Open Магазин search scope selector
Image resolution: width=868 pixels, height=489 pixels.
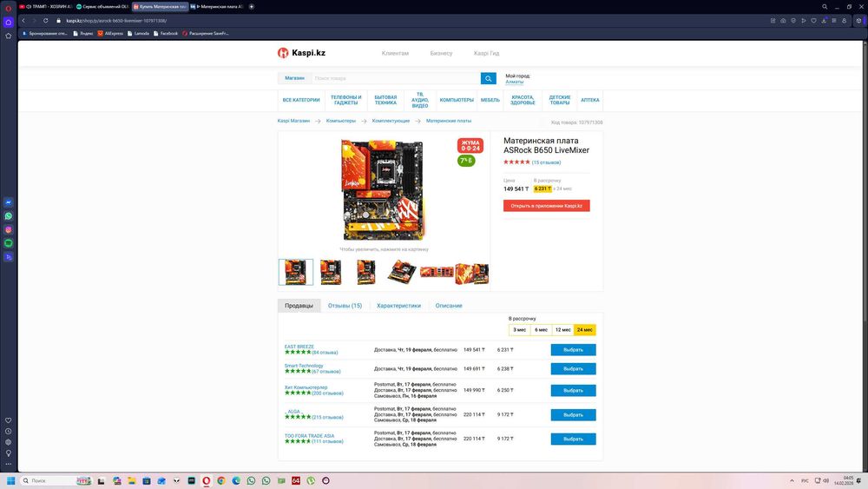click(294, 78)
